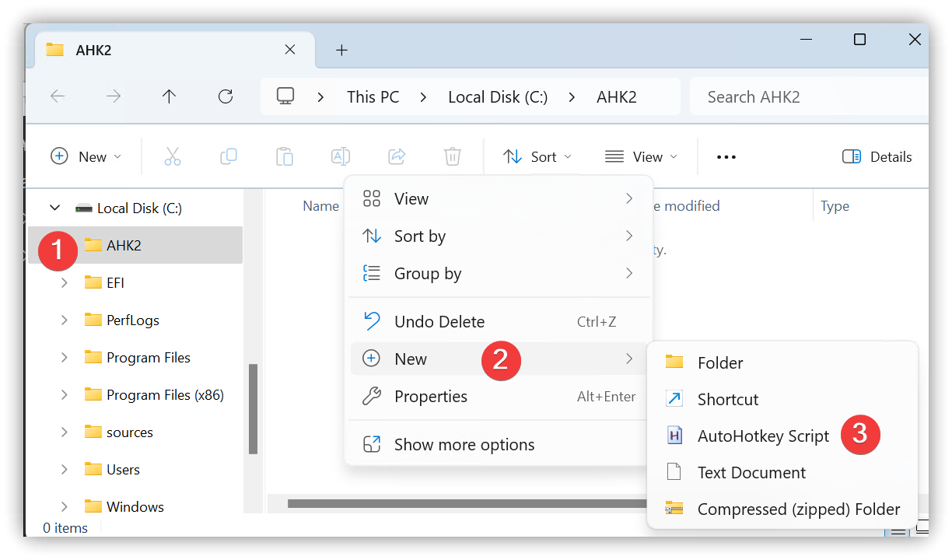Select Sort by in the context menu

coord(498,236)
